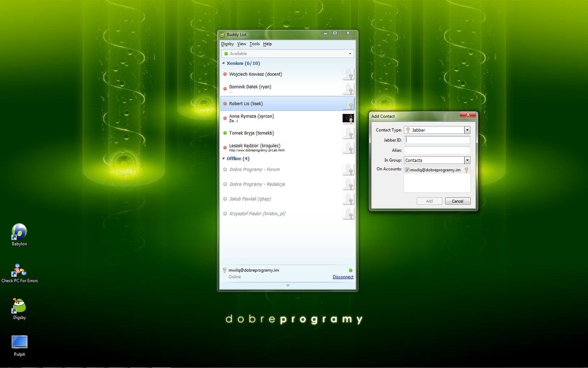Click Tomek Bryja's avatar icon
The width and height of the screenshot is (588, 368).
[348, 133]
